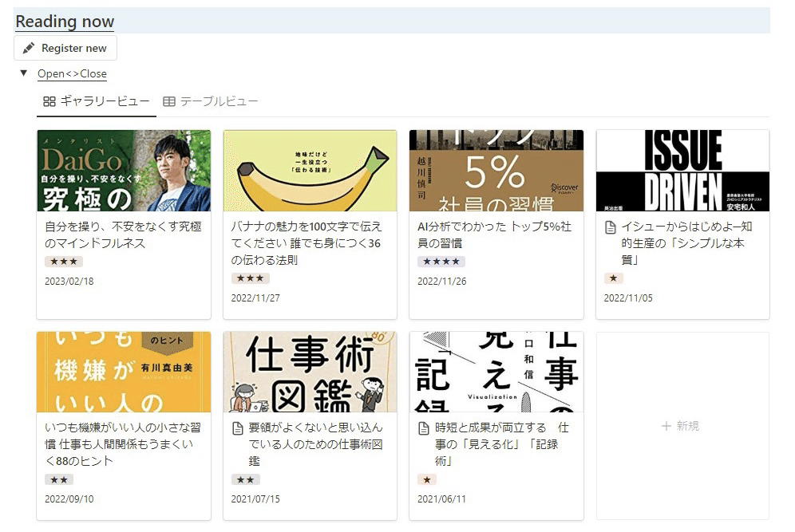Screen dimensions: 795x532
Task: Click date 2023/02/18
Action: 69,282
